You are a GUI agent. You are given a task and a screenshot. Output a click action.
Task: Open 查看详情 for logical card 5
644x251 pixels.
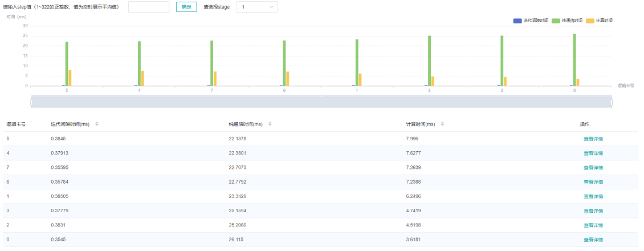click(x=593, y=139)
